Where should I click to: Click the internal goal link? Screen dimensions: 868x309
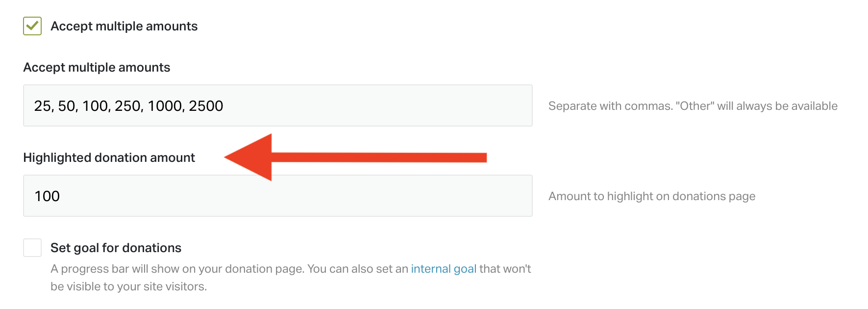click(x=444, y=269)
